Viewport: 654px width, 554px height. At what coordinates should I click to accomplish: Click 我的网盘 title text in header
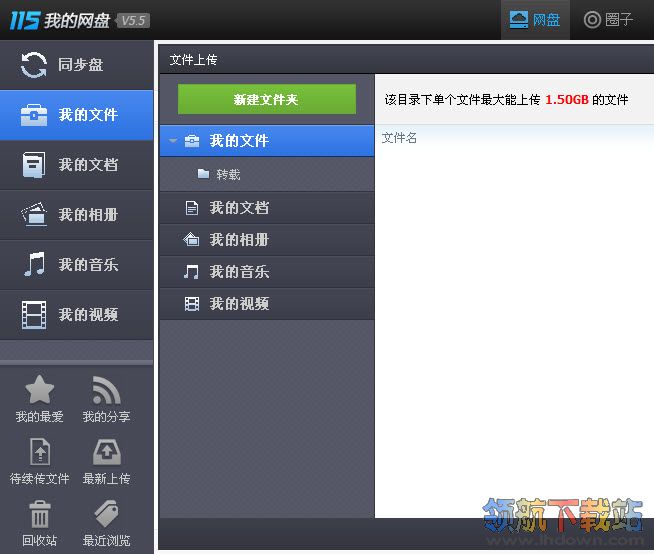pos(77,20)
